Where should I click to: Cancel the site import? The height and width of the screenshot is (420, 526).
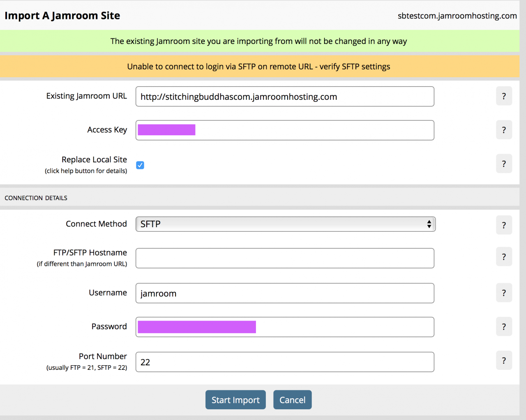(x=292, y=400)
